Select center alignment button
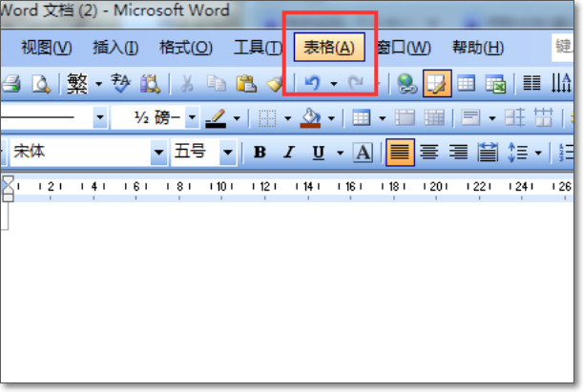The image size is (583, 392). coord(429,152)
